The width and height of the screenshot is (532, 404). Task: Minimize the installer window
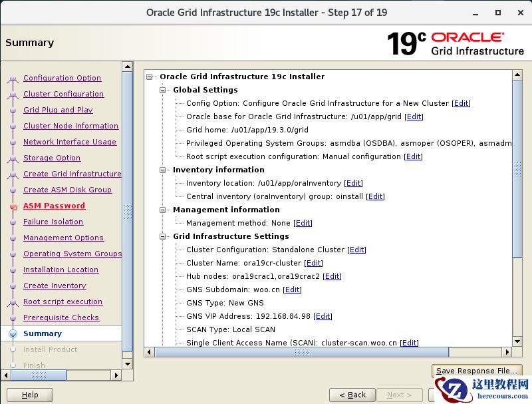[475, 13]
